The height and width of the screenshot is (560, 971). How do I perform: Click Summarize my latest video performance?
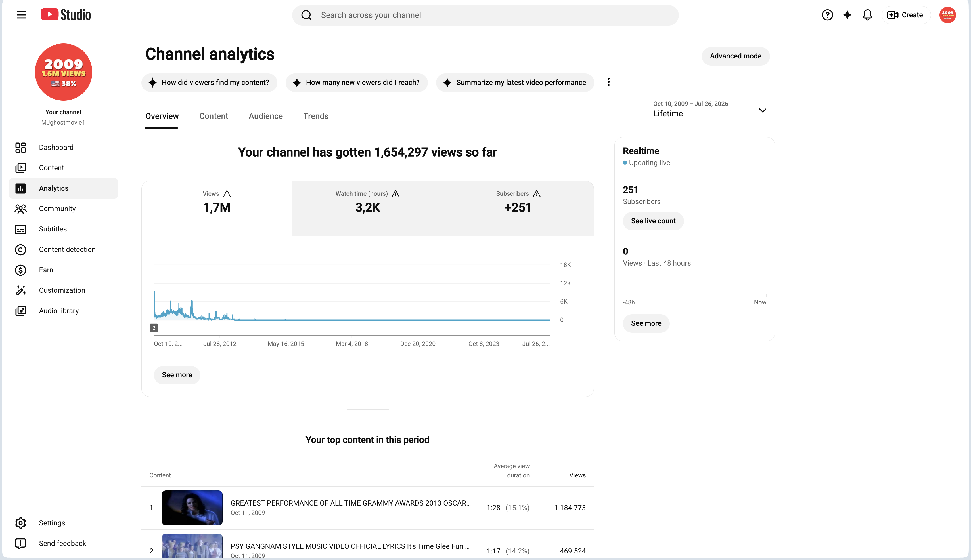pos(514,82)
